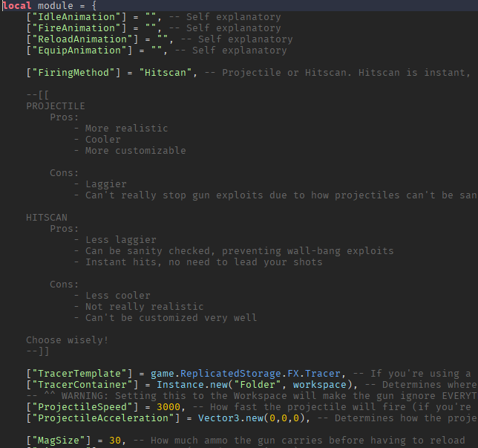
Task: Click the Tracer property after FX
Action: point(323,374)
